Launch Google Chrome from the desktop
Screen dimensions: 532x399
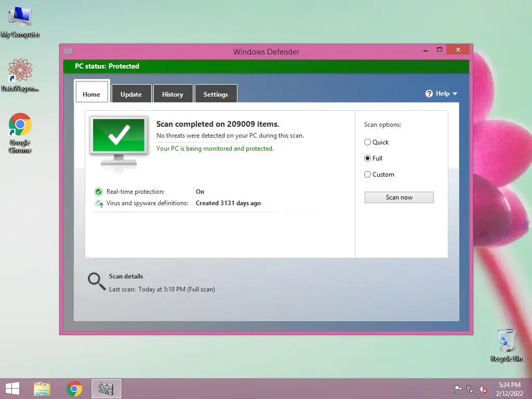click(x=20, y=132)
